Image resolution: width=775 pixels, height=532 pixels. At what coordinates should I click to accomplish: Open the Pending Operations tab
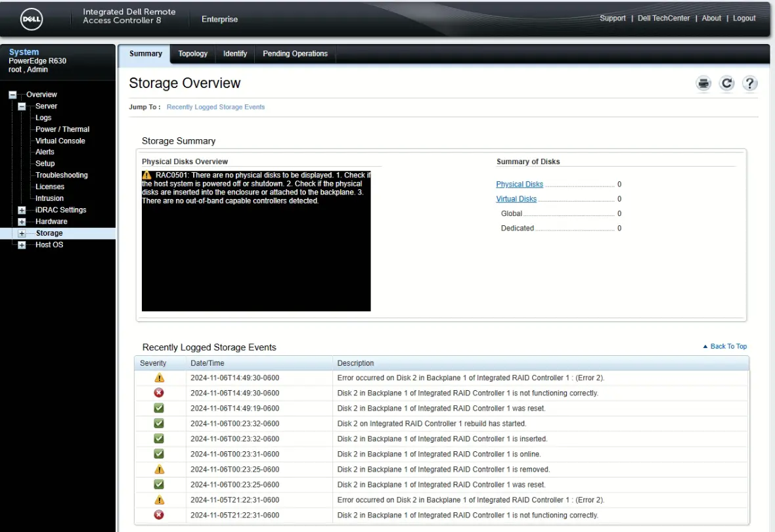pos(295,54)
